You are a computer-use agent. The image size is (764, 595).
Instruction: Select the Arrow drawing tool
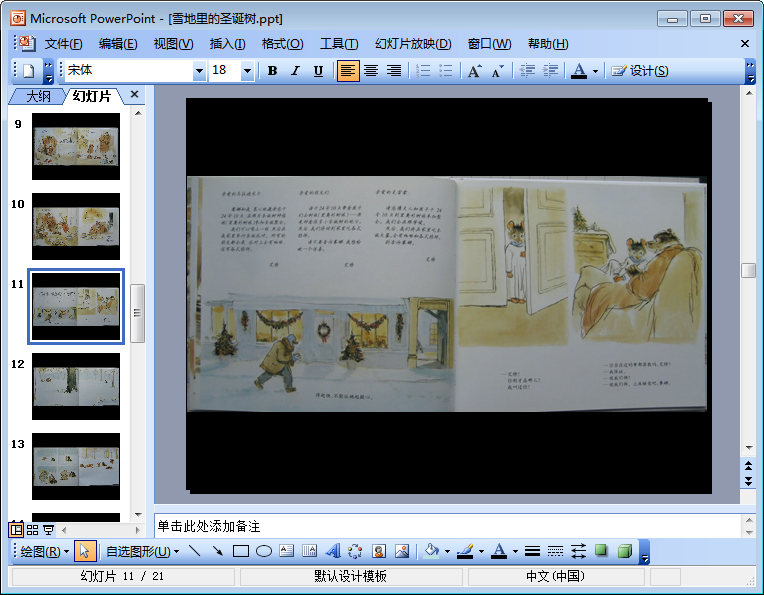click(218, 552)
